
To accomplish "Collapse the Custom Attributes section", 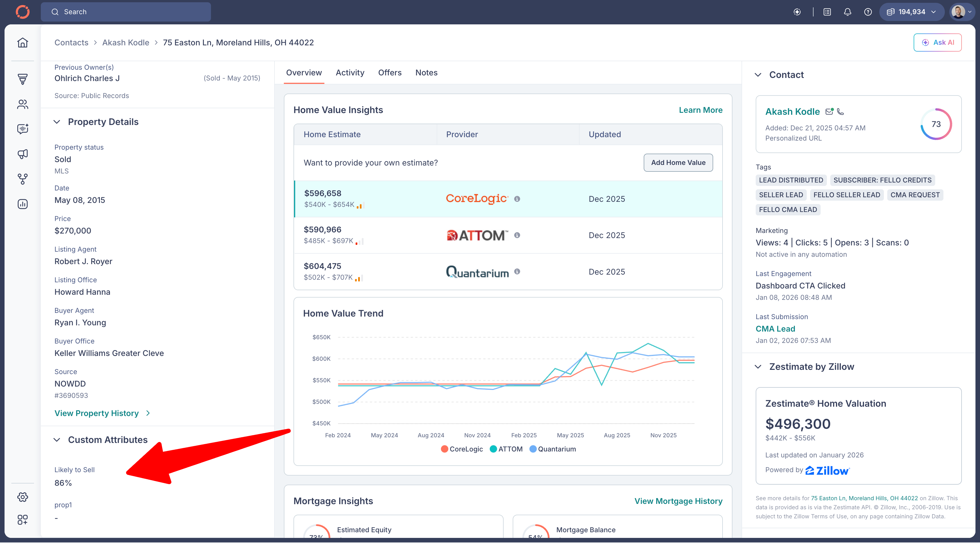I will coord(57,440).
